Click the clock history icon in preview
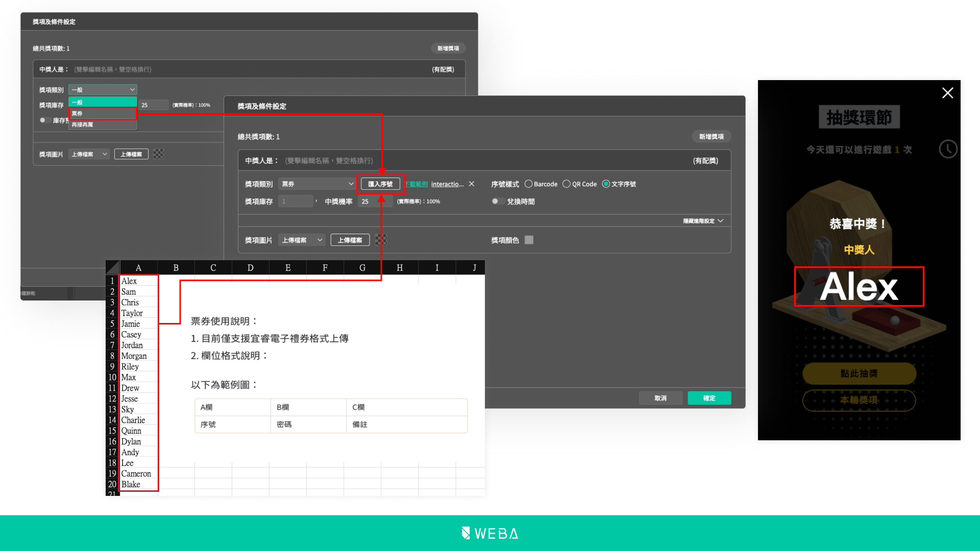 coord(948,149)
